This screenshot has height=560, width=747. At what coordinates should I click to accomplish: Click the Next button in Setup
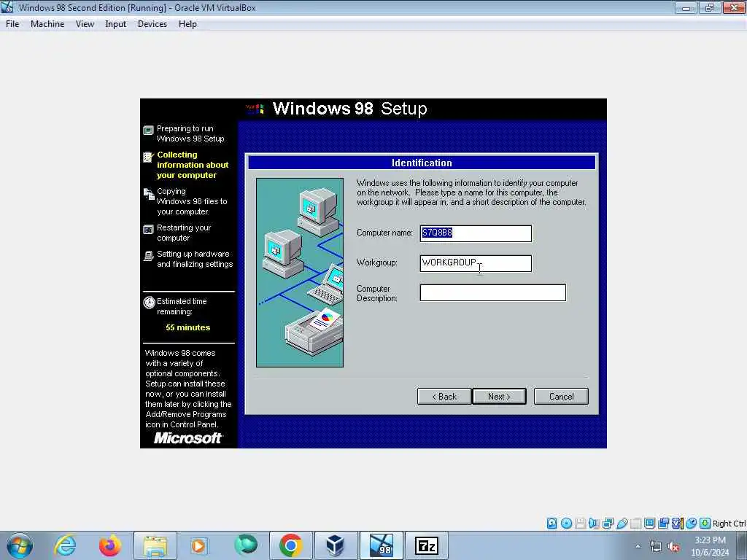pyautogui.click(x=499, y=396)
